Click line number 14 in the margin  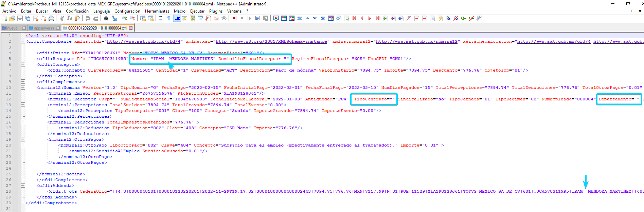(x=8, y=111)
